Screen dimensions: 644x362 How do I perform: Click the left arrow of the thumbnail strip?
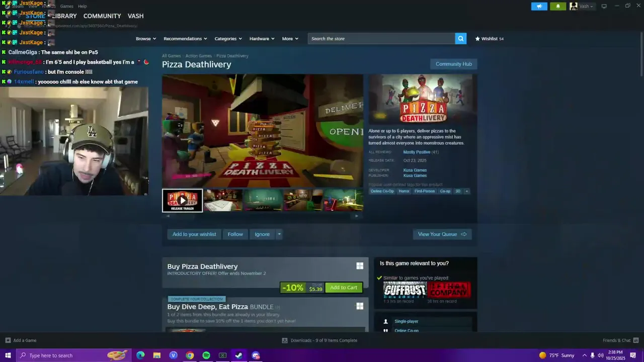click(168, 216)
